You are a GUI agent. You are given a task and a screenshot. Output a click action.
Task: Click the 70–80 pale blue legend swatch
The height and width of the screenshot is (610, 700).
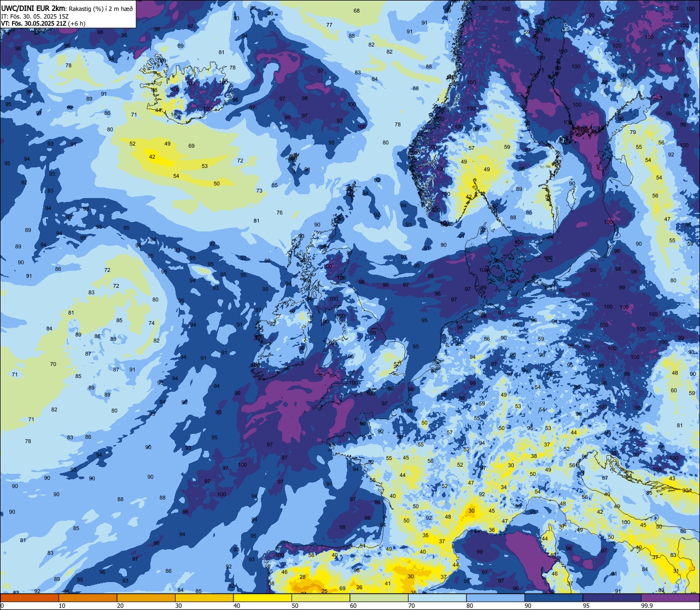pyautogui.click(x=437, y=597)
